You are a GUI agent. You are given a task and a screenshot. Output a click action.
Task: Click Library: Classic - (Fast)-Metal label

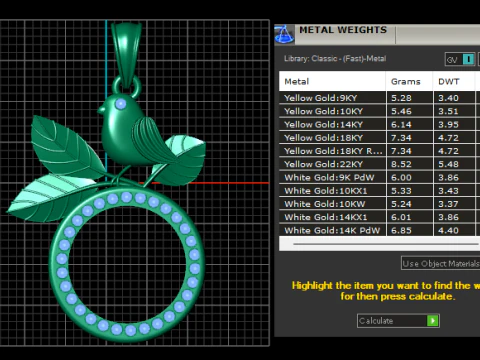pos(335,59)
